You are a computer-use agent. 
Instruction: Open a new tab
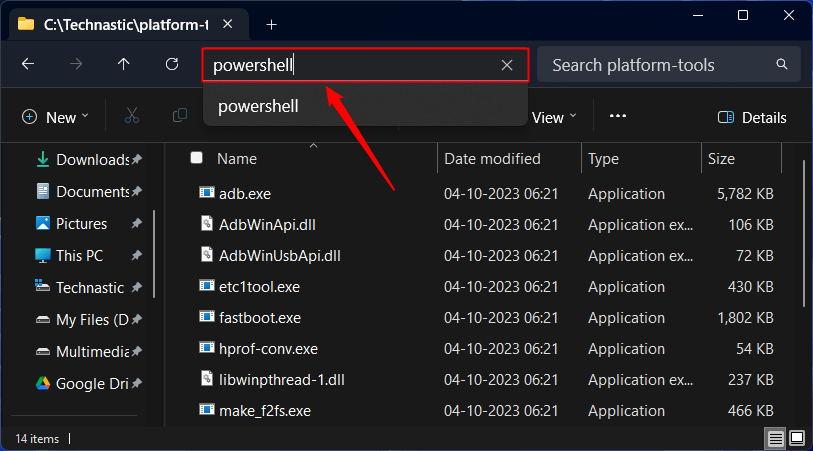pyautogui.click(x=271, y=24)
